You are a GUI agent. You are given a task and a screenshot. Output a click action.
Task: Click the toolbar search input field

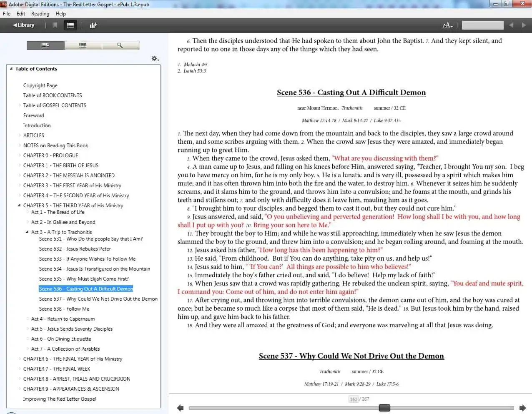482,25
